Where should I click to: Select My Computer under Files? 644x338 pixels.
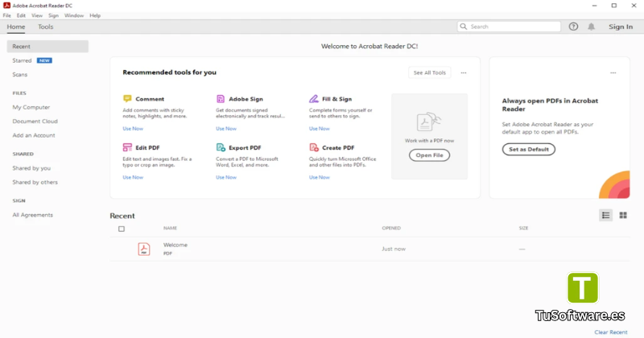click(x=31, y=107)
